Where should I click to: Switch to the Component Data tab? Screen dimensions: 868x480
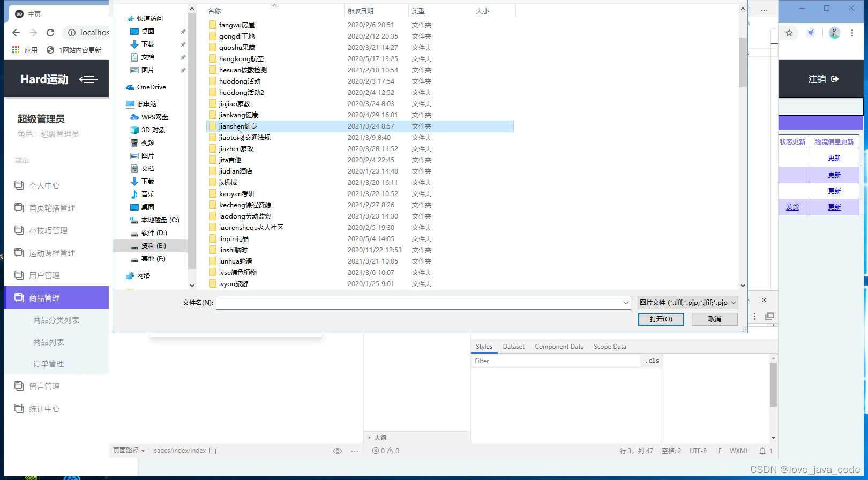559,347
